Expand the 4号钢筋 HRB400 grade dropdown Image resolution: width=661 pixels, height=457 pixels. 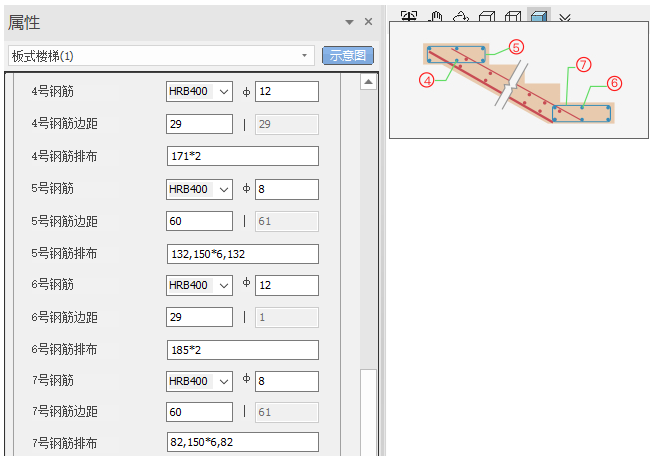[223, 92]
